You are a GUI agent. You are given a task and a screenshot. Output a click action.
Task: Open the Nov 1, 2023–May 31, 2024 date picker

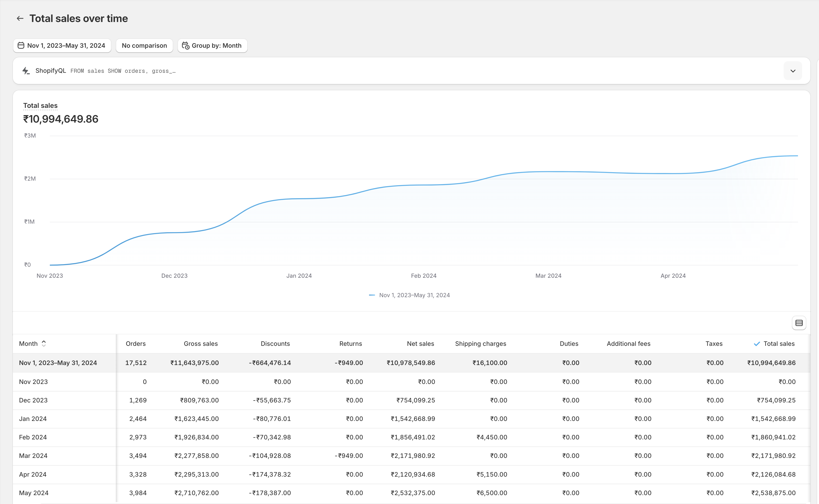pyautogui.click(x=66, y=45)
